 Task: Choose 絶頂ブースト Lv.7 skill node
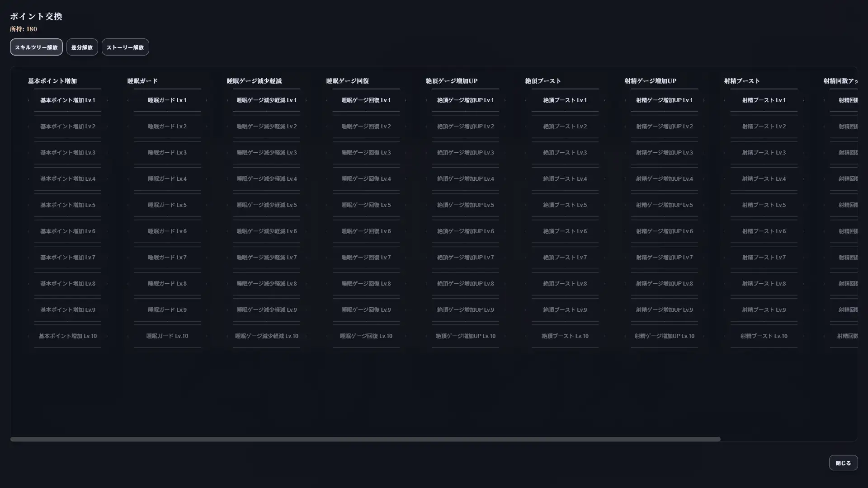point(565,258)
